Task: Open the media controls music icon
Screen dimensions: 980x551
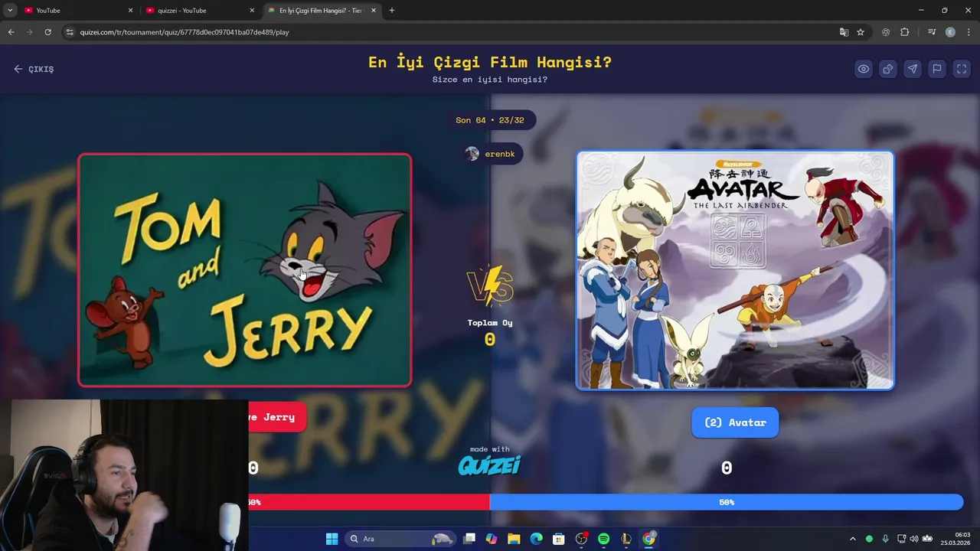Action: [931, 32]
